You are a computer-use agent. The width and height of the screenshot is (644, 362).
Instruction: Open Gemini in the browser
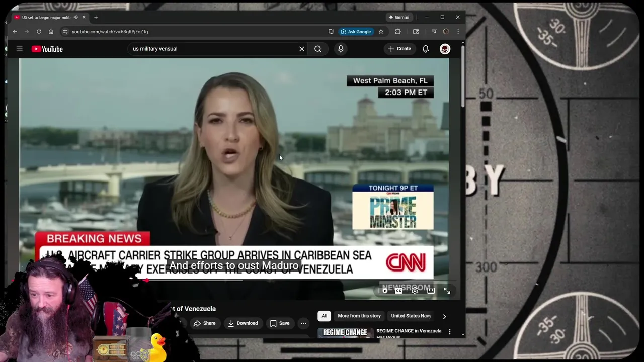398,17
